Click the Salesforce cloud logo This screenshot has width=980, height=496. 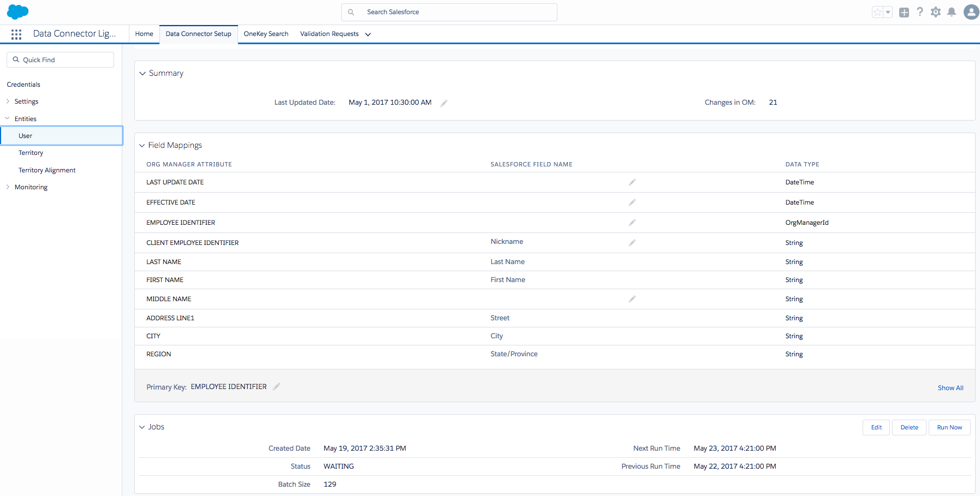[17, 11]
